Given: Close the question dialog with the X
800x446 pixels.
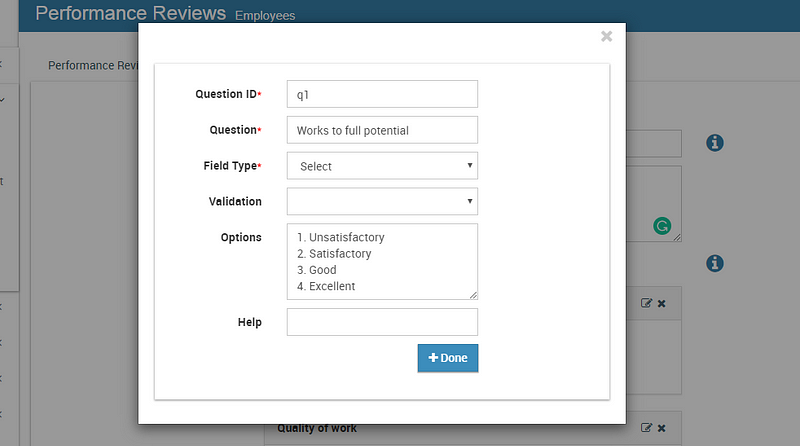Looking at the screenshot, I should (606, 36).
